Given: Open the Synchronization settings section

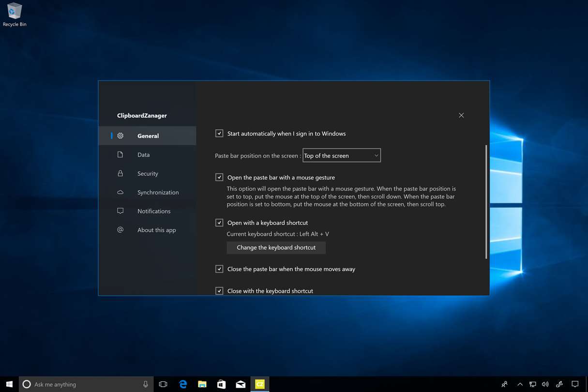Looking at the screenshot, I should pyautogui.click(x=158, y=193).
